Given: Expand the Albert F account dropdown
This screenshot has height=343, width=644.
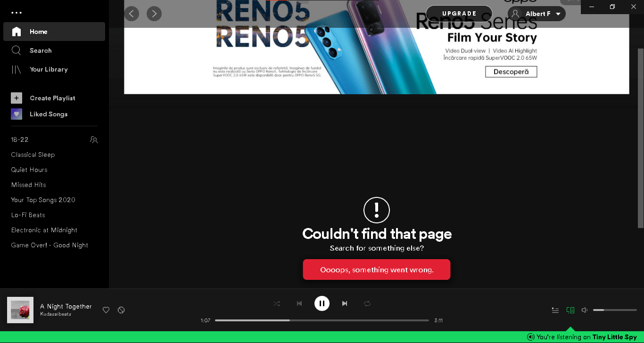Looking at the screenshot, I should click(x=537, y=14).
